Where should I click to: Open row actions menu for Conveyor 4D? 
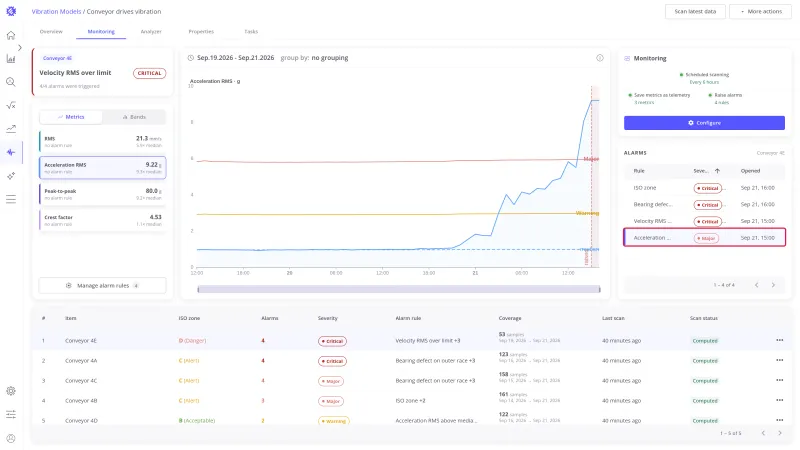[780, 420]
